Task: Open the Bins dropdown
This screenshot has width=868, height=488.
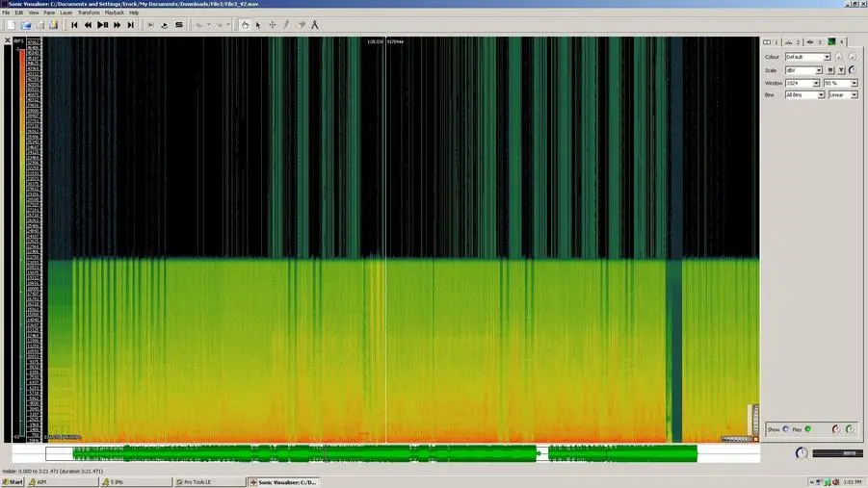Action: 805,95
